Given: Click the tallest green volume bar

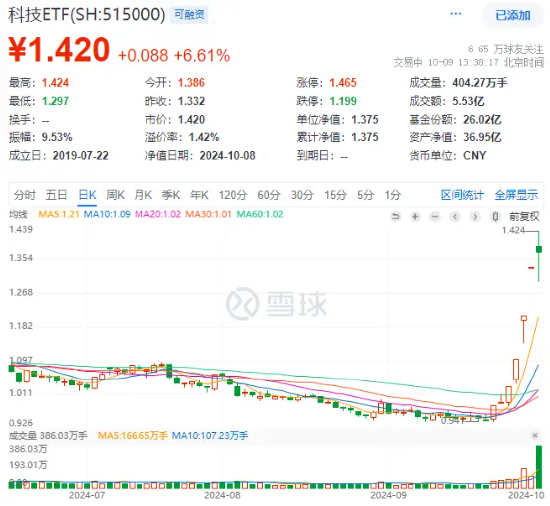Looking at the screenshot, I should (539, 467).
